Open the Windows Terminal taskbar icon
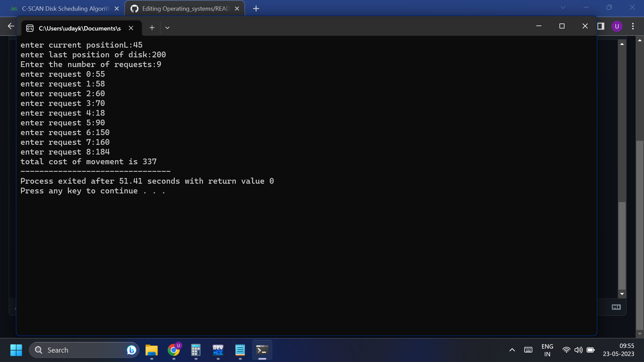The image size is (644, 362). point(262,350)
